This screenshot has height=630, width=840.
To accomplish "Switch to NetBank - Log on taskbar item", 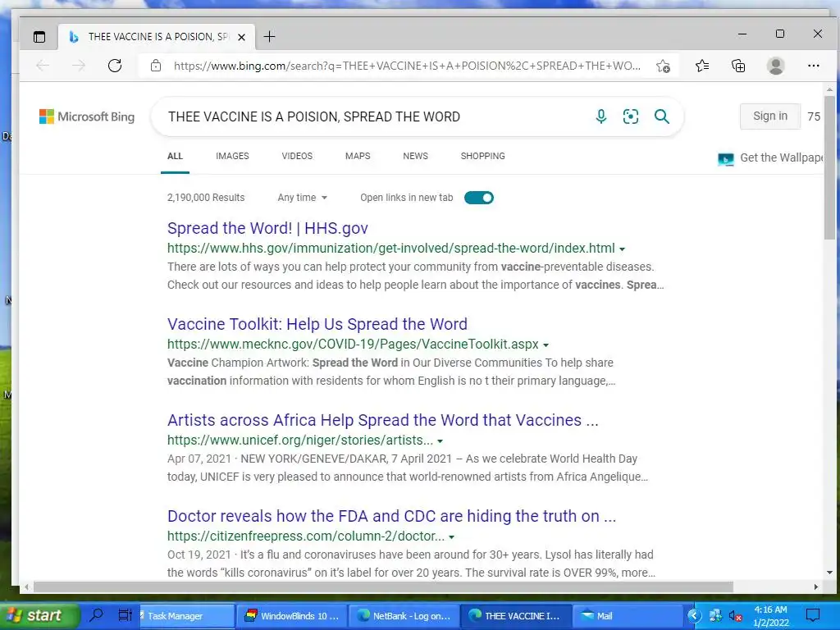I will coord(405,616).
